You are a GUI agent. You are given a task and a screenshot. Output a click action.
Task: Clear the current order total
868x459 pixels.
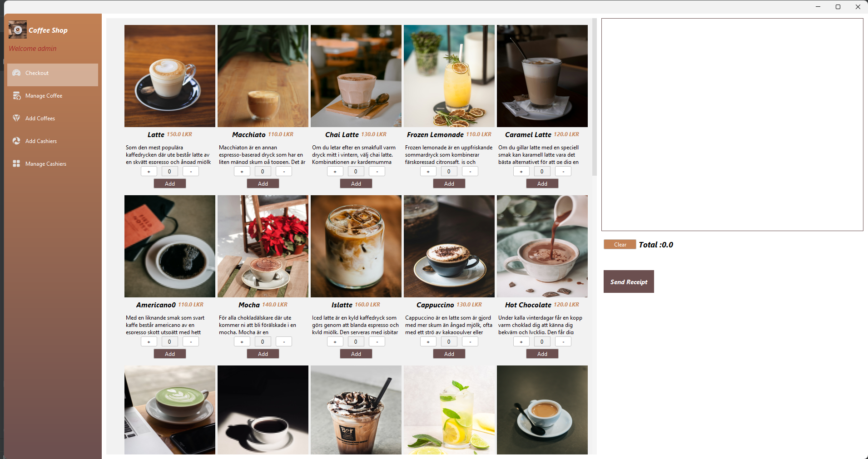click(x=620, y=245)
